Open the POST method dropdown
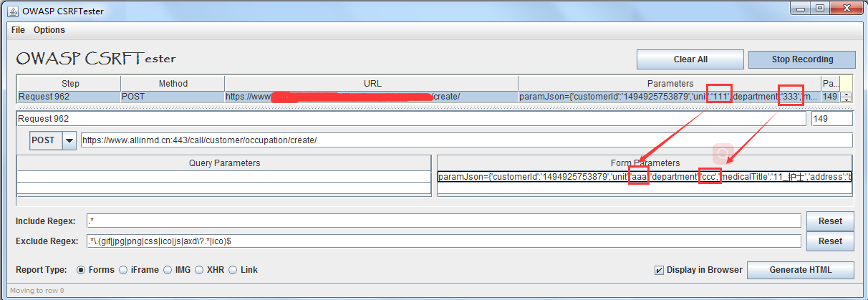868x300 pixels. pos(69,140)
